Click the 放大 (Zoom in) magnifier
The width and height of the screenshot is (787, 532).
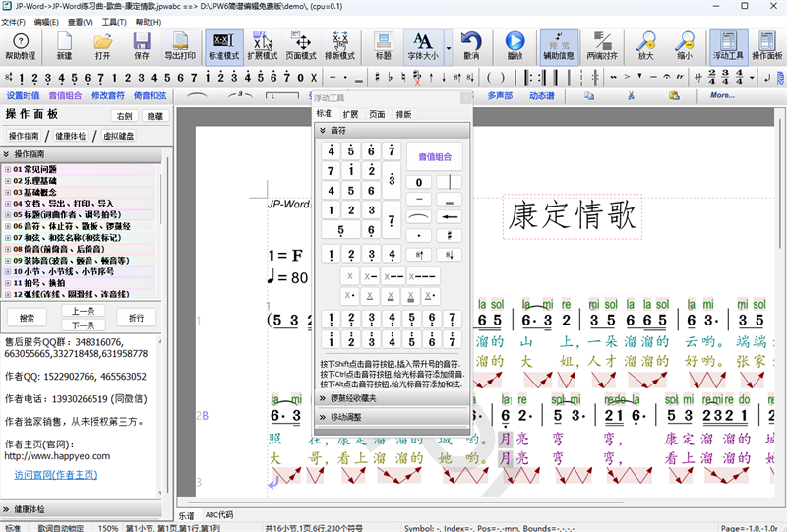tap(645, 46)
